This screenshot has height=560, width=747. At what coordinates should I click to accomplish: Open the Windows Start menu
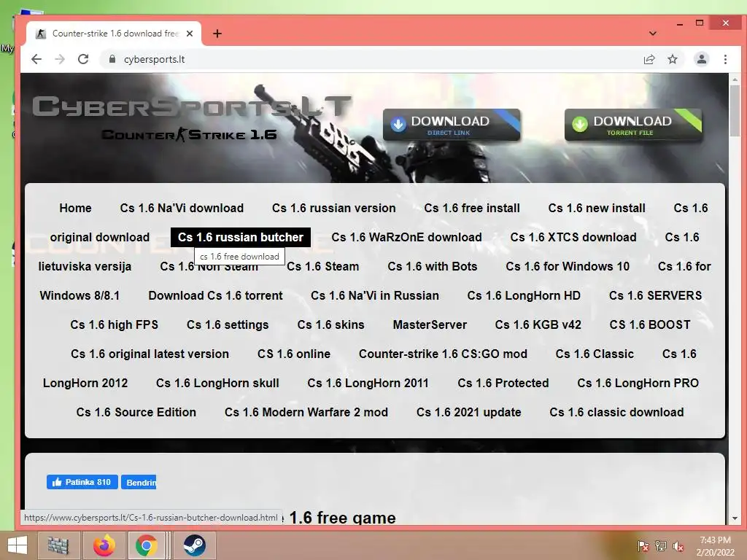(x=18, y=545)
